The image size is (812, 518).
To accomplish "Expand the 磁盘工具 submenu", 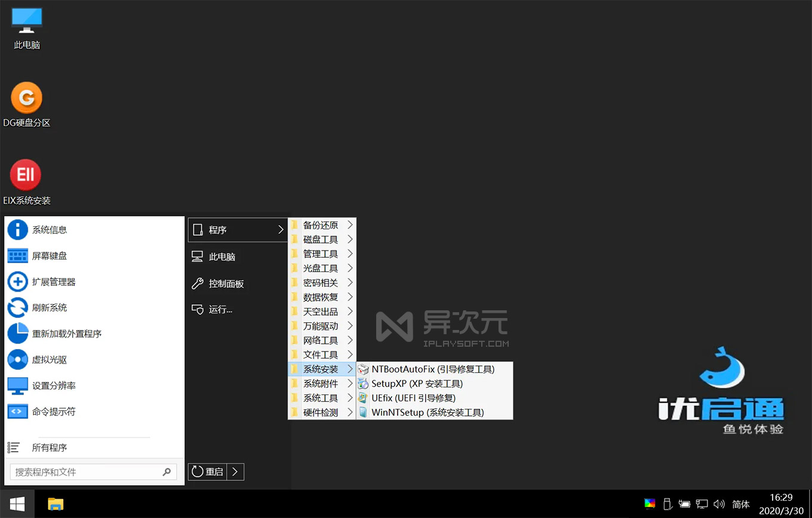I will tap(319, 239).
